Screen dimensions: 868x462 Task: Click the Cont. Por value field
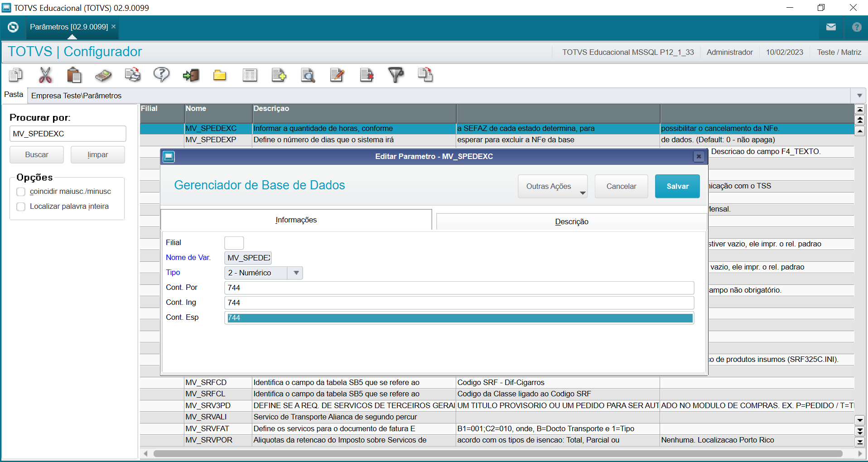click(459, 288)
